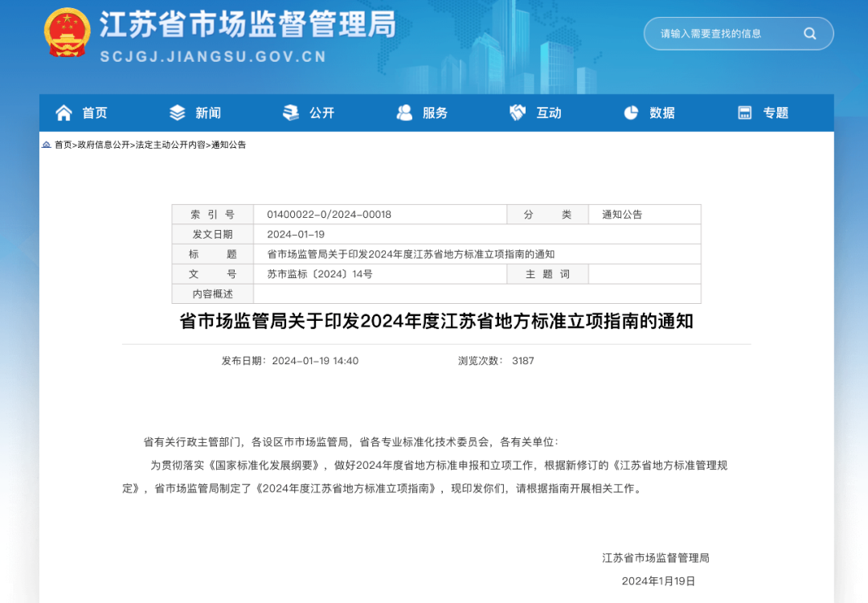
Task: Click the 江苏省市场监督管理局 site title
Action: [248, 25]
